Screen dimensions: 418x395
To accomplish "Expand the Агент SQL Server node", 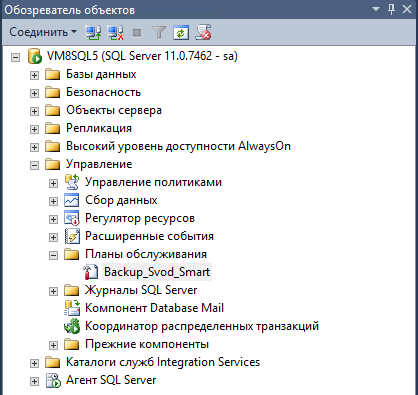I will (34, 381).
